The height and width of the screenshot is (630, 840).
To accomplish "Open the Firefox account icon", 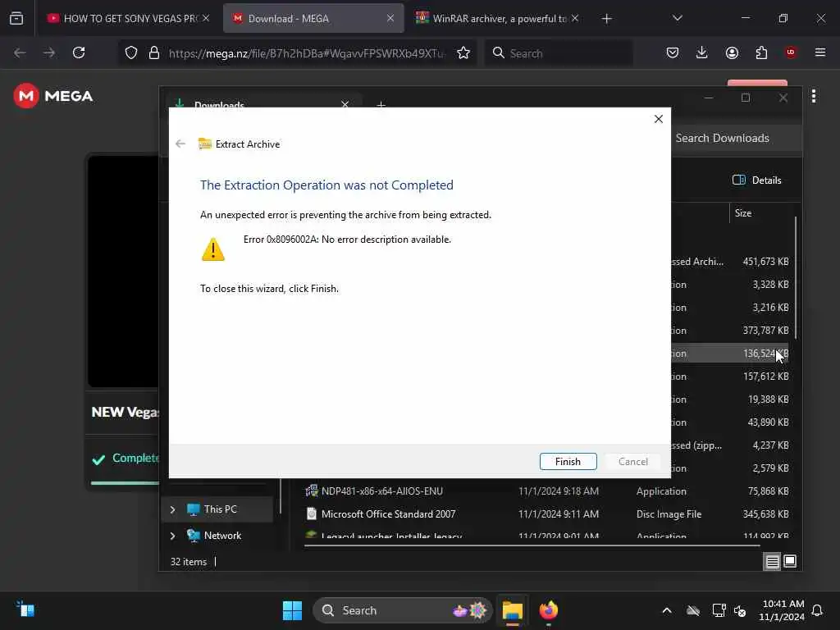I will [x=732, y=52].
